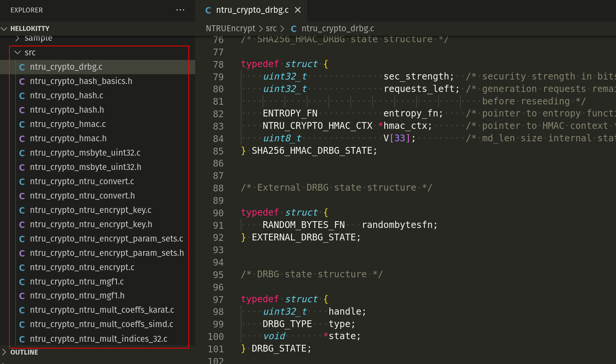Open ntru_crypto_ntru_mgf1.h file
Viewport: 616px width, 364px height.
98,296
